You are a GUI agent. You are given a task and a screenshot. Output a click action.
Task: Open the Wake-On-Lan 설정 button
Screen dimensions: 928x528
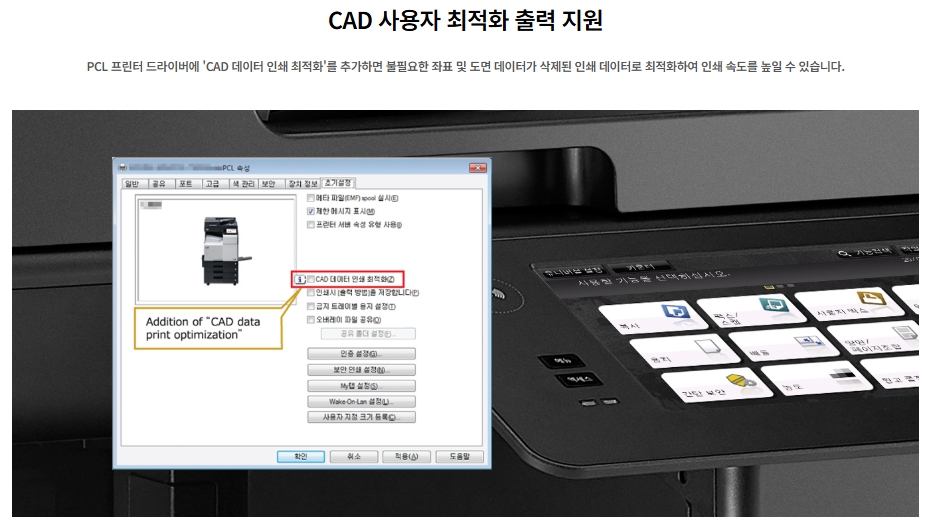(361, 401)
